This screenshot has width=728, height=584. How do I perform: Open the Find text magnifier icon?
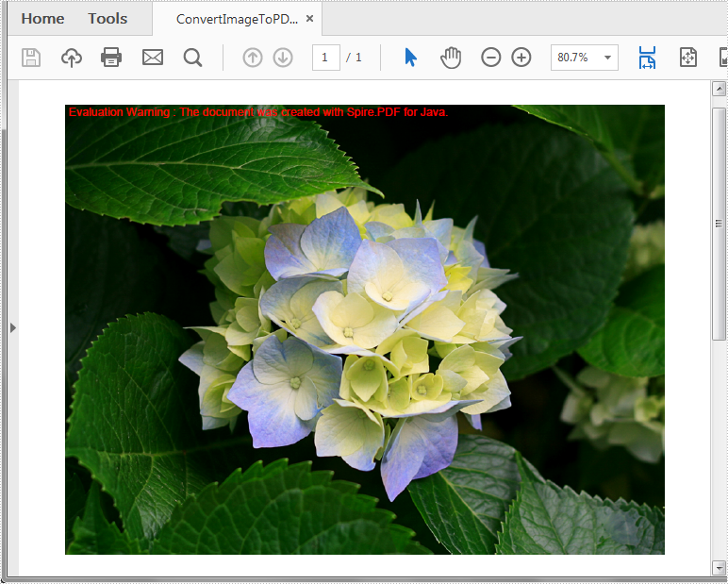click(x=192, y=58)
